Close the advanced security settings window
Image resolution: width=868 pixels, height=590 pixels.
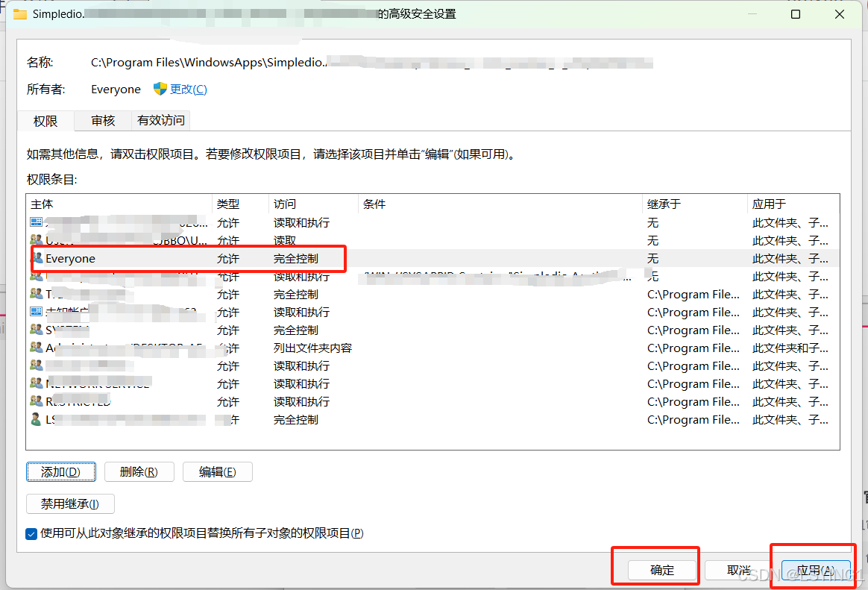click(839, 14)
